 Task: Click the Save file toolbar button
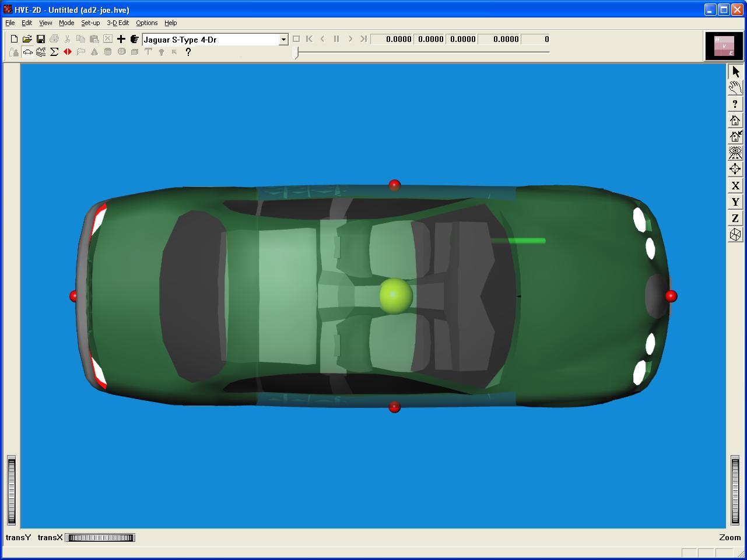pos(41,39)
